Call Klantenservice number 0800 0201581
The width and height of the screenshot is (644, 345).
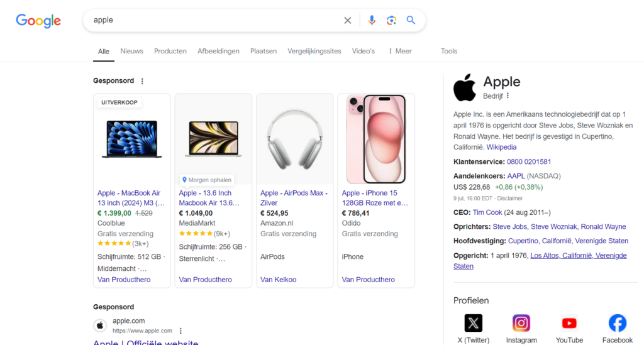coord(529,162)
